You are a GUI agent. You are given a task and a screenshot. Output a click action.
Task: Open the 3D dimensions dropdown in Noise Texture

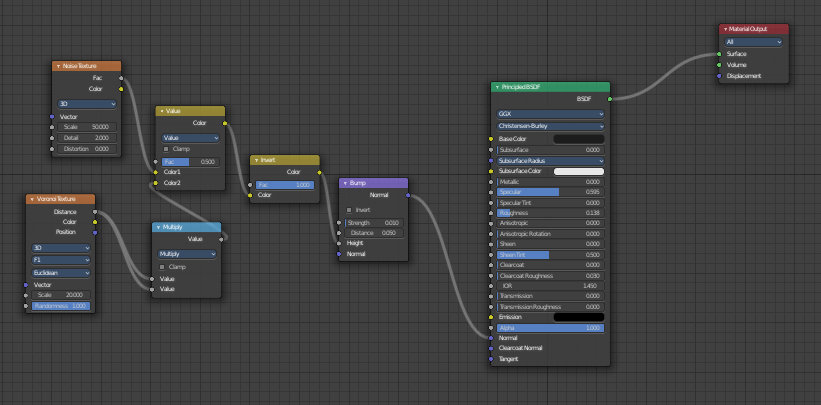87,104
